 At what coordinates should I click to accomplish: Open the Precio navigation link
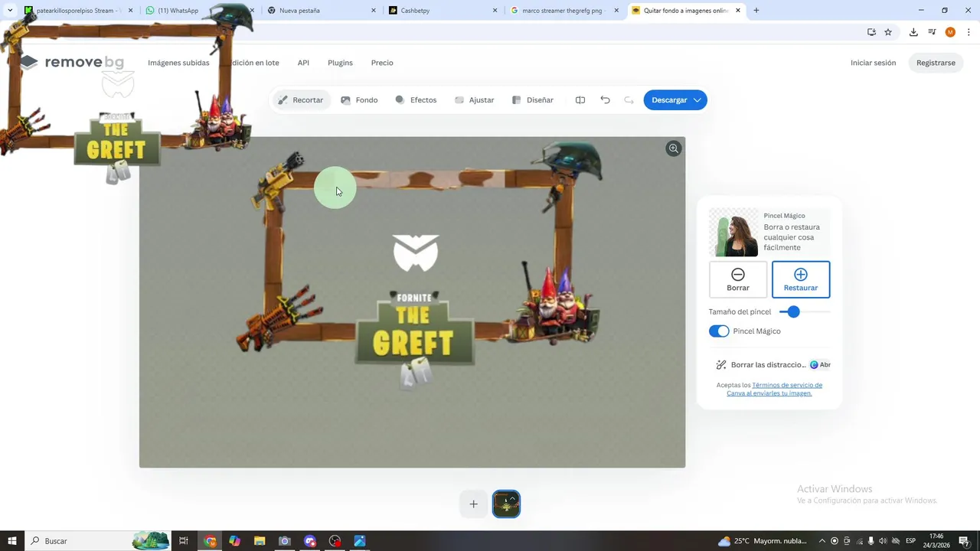(382, 63)
